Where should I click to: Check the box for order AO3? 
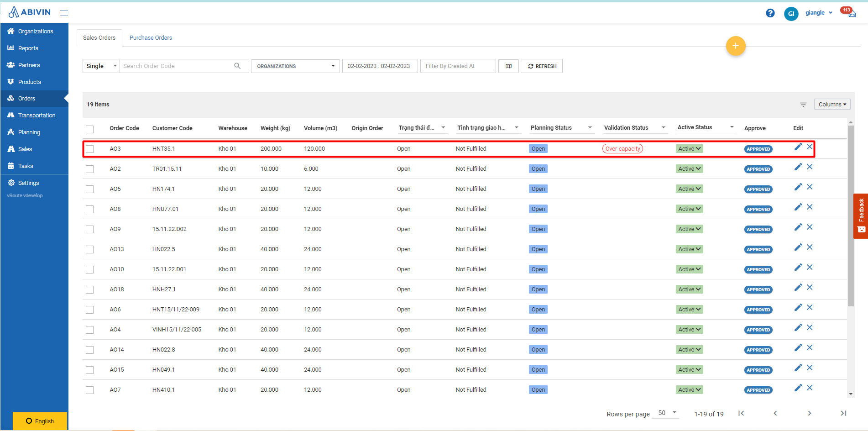[x=90, y=149]
